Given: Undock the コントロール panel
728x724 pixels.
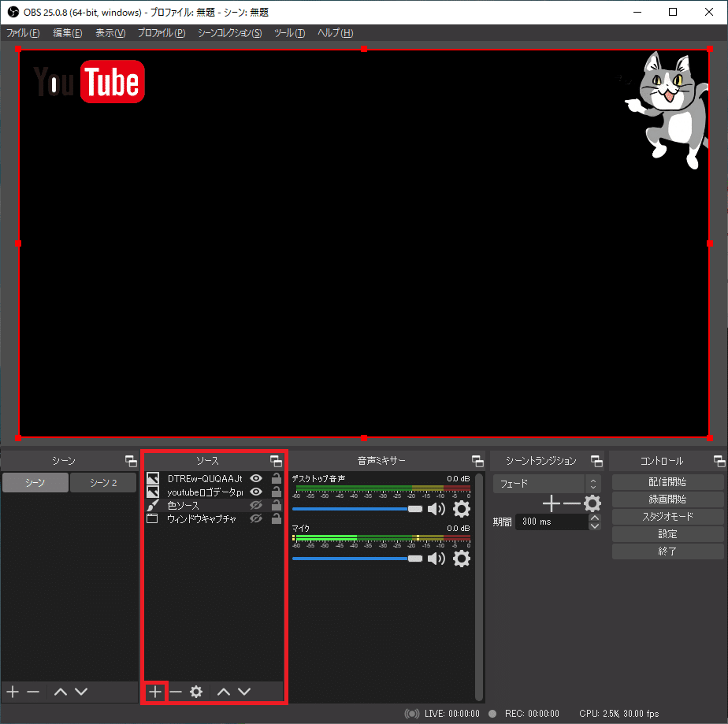Looking at the screenshot, I should pos(719,461).
